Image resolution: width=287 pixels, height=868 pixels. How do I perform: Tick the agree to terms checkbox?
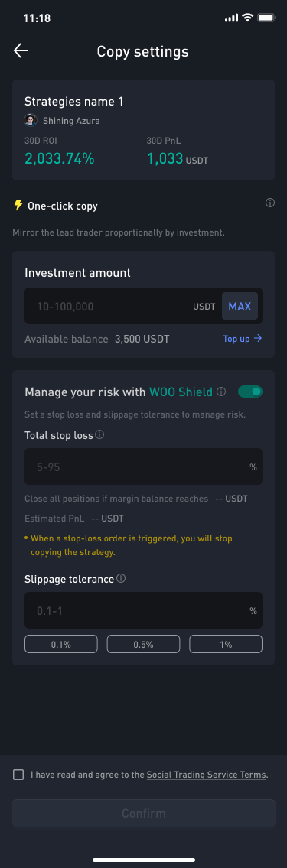(x=18, y=775)
